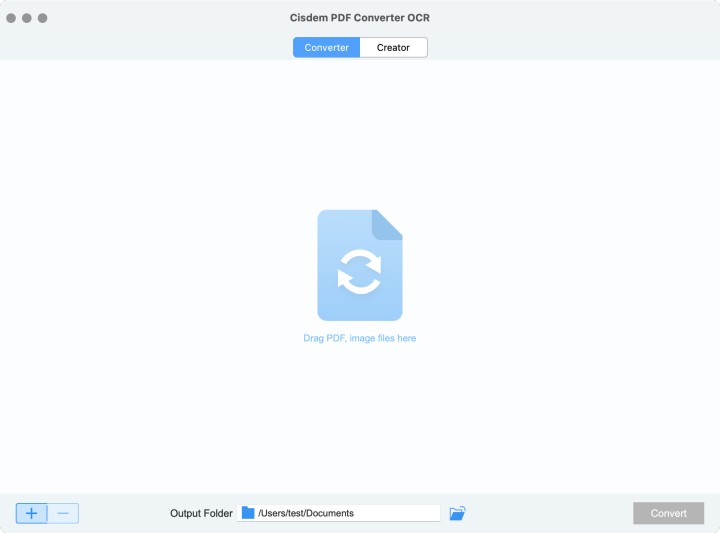Minimize the window with the middle title-bar button
This screenshot has width=720, height=533.
27,18
